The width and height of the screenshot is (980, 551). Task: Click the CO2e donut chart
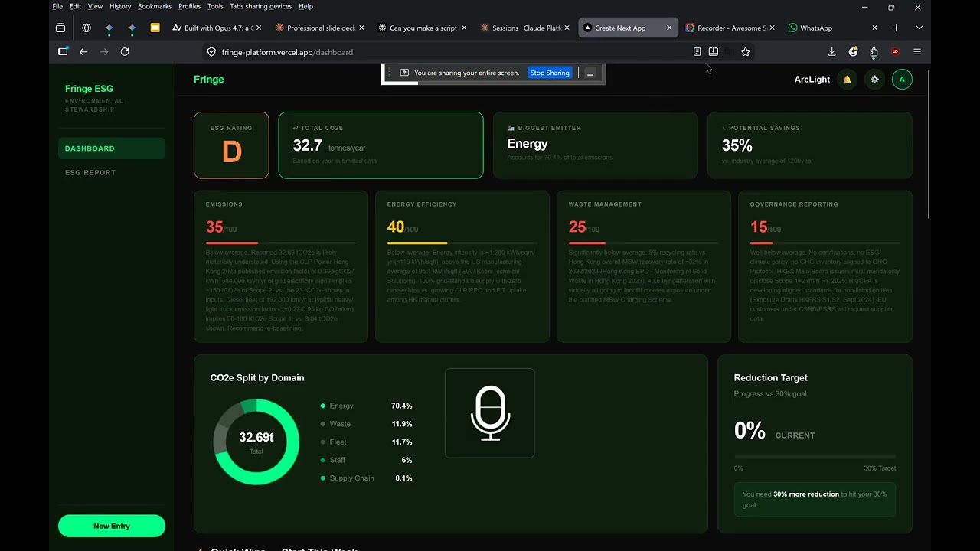[256, 442]
